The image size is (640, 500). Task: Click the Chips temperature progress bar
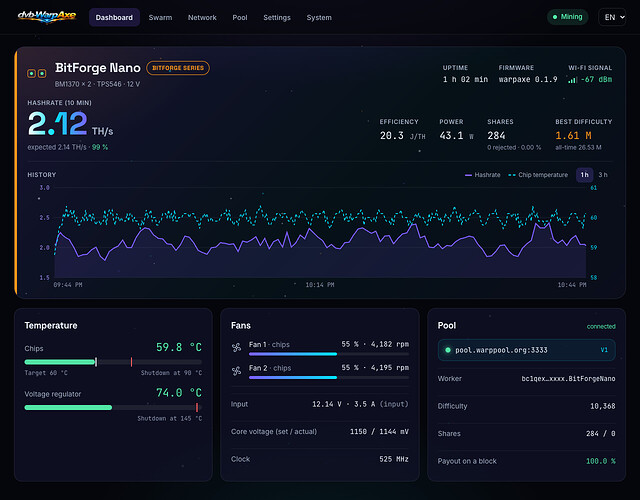tap(113, 362)
